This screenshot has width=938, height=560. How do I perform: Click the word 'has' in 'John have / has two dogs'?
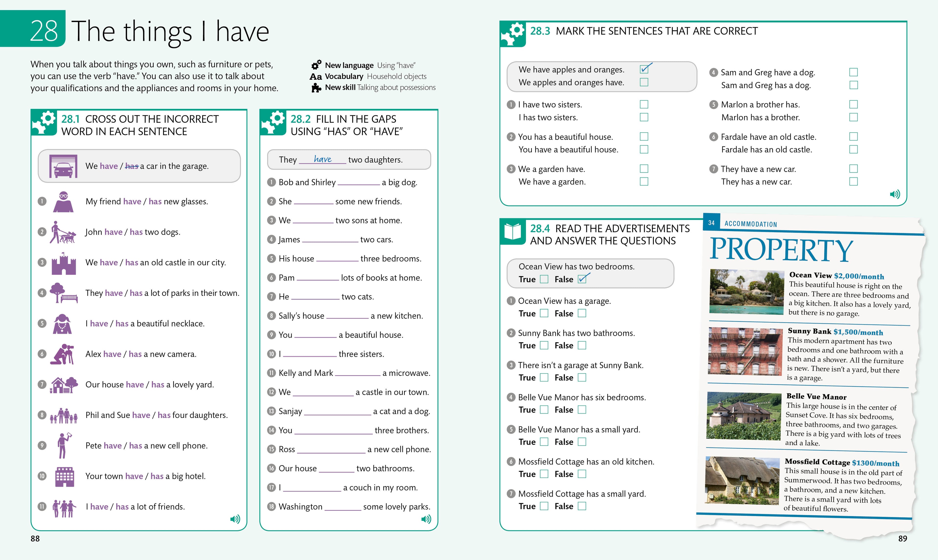[136, 232]
